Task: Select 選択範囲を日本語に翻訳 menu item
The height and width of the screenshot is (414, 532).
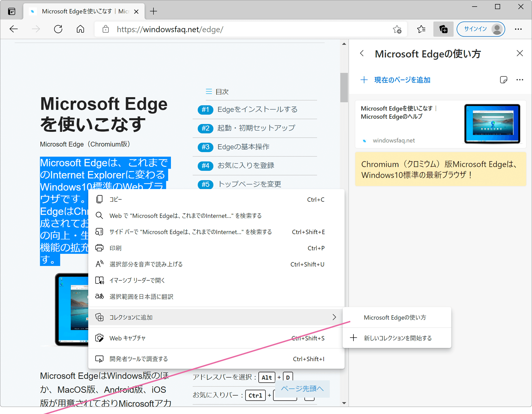Action: click(x=216, y=297)
